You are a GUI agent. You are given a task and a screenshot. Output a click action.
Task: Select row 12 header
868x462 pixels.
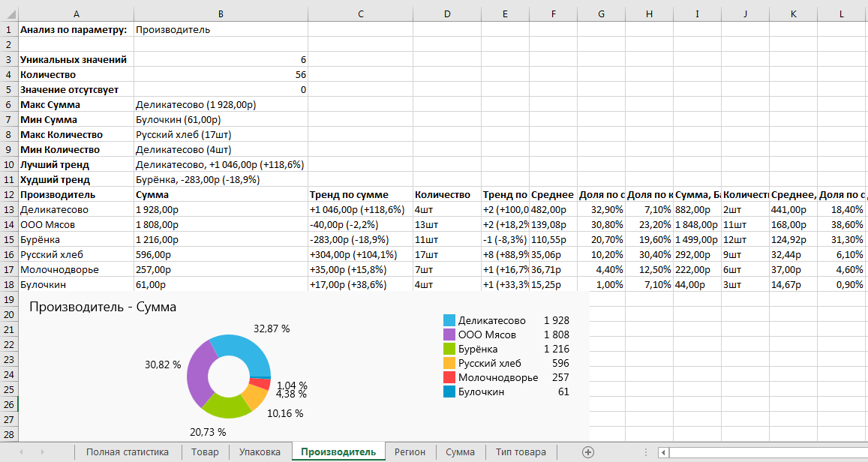coord(9,195)
